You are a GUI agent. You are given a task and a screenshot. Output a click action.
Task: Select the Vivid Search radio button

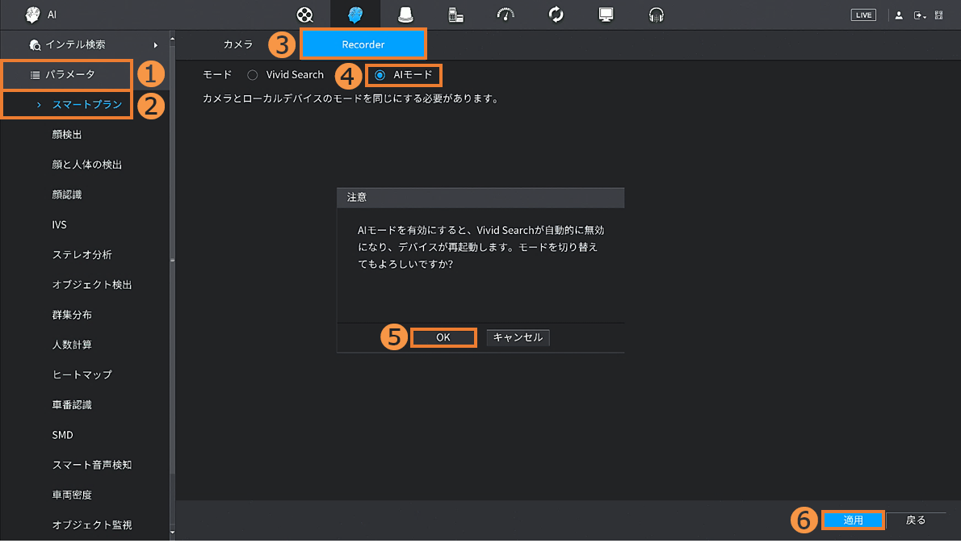[253, 75]
